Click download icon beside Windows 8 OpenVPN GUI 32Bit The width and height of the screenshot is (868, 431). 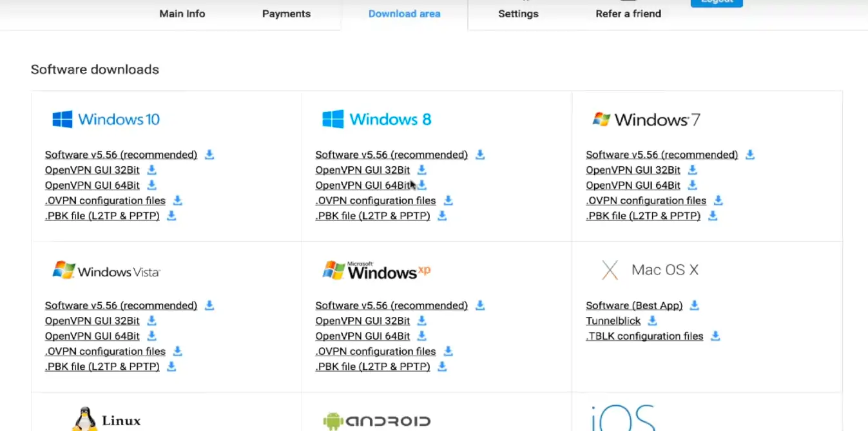[422, 170]
